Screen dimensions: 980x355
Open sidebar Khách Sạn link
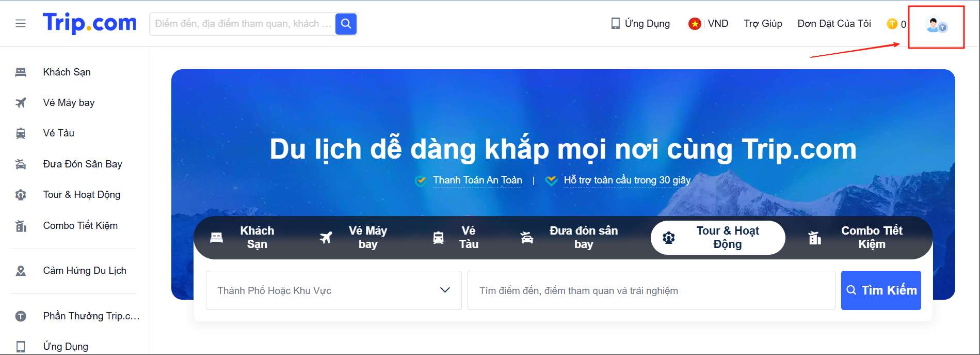[x=67, y=72]
